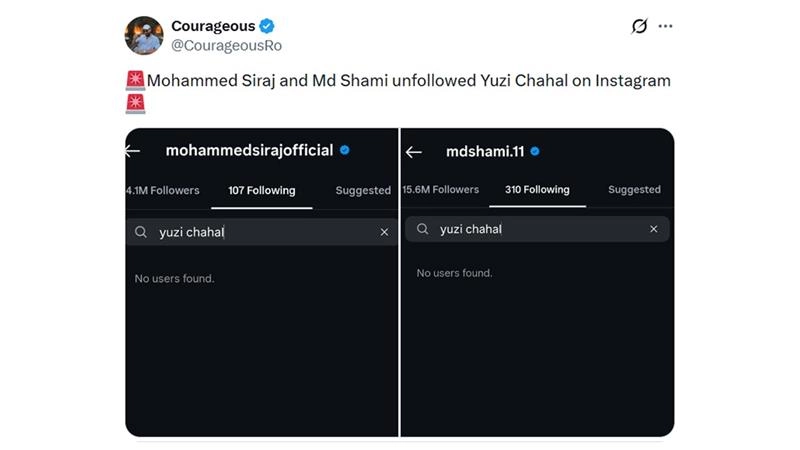Click the left yuzi chahal search input

tap(260, 232)
